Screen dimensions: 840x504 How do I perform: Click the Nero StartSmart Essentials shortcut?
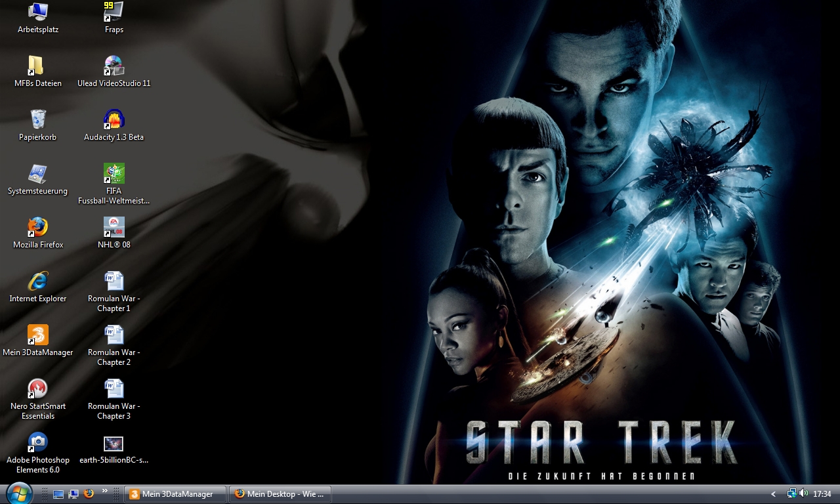38,388
